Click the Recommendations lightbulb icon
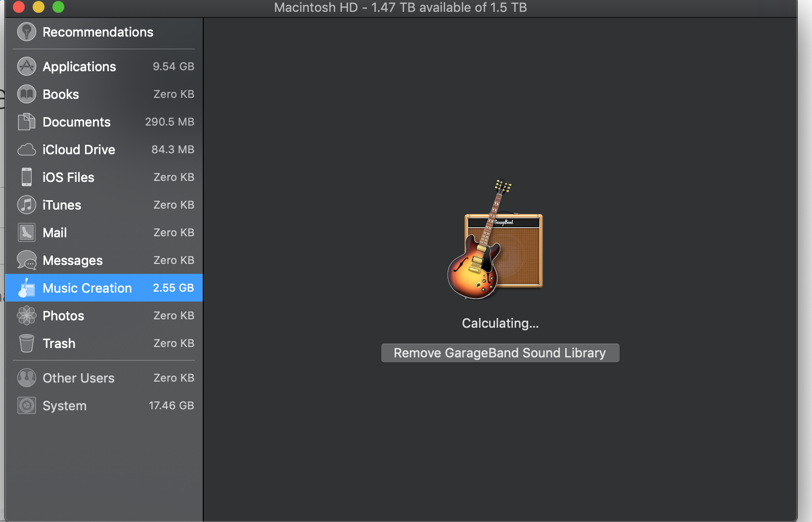The width and height of the screenshot is (812, 522). 27,32
